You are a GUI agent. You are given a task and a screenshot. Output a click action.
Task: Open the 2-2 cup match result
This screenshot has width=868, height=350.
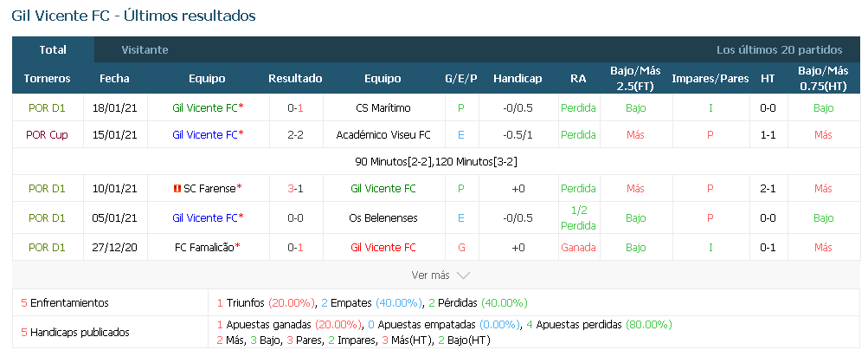(296, 134)
